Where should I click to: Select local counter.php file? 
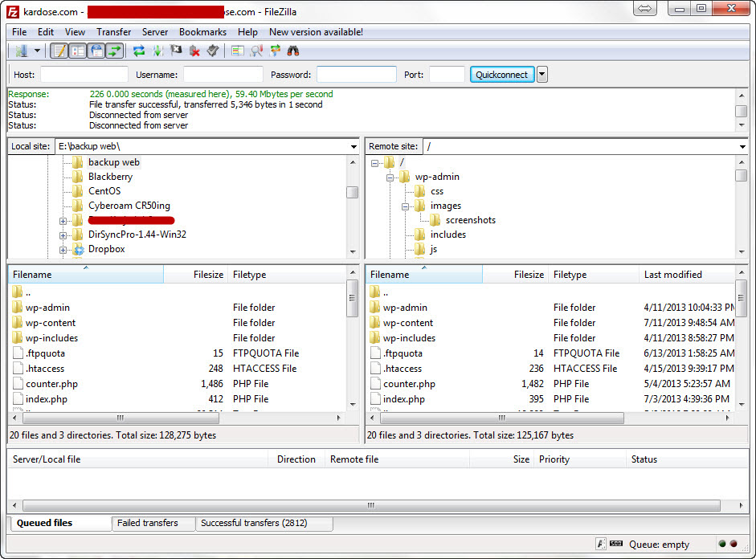click(x=51, y=384)
